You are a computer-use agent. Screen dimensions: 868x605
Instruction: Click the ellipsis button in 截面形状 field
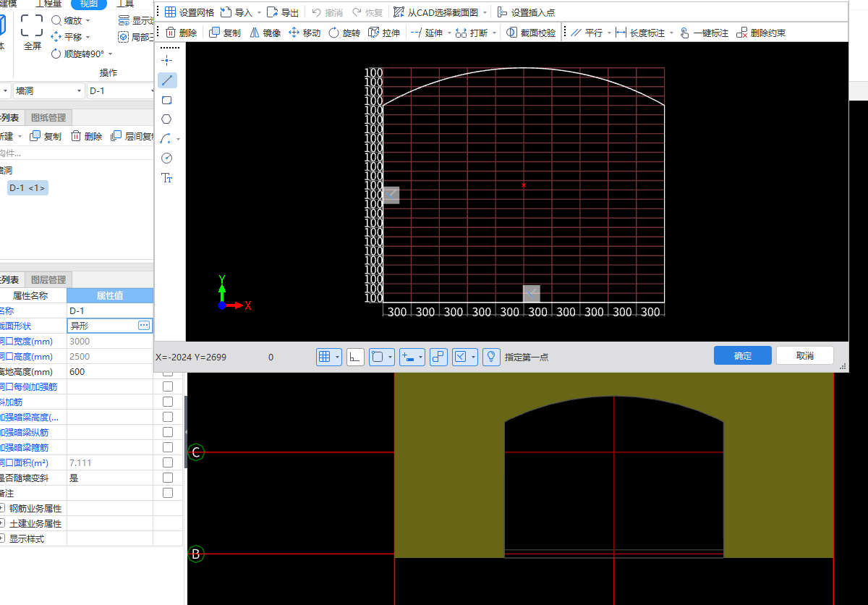pos(144,326)
